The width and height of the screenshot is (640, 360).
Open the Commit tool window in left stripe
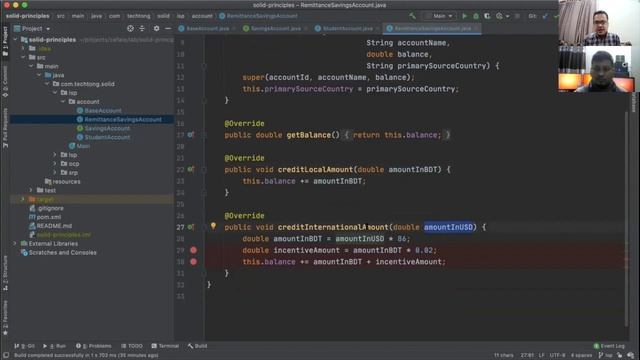coord(5,82)
